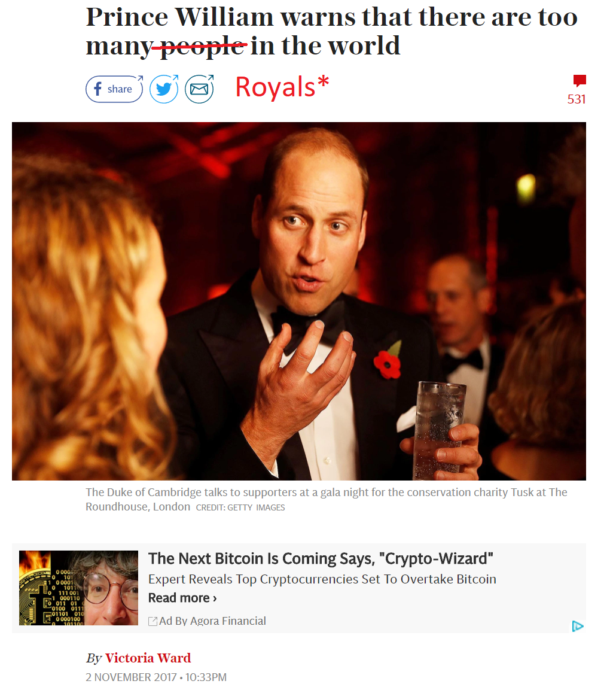Click 'Read more ›' in the ad
This screenshot has width=616, height=687.
(x=182, y=598)
